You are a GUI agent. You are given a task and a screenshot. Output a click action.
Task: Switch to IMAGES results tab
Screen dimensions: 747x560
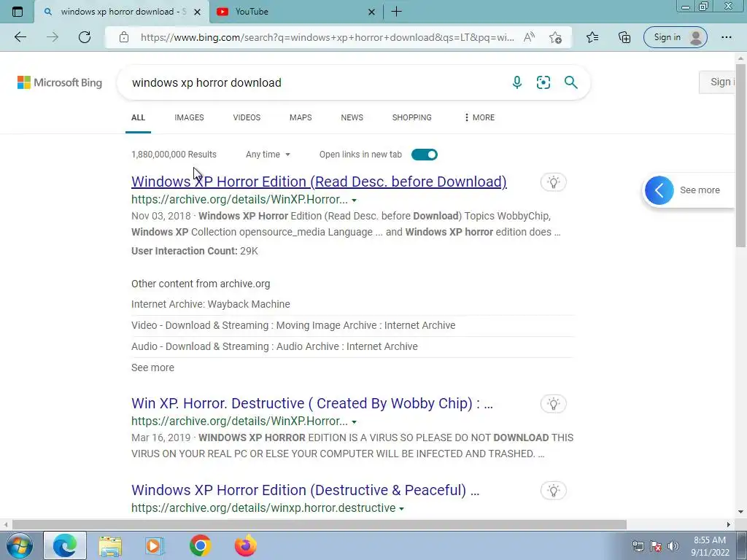coord(189,117)
